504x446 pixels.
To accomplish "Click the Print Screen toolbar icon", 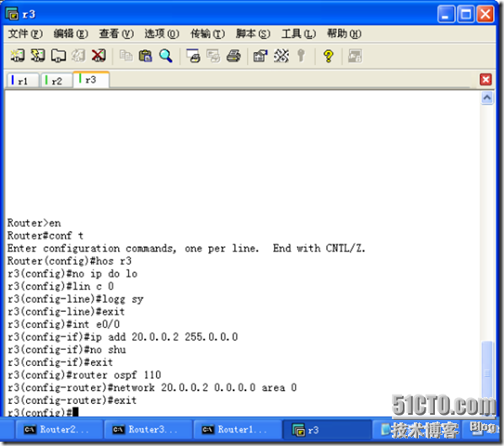I will coord(194,56).
